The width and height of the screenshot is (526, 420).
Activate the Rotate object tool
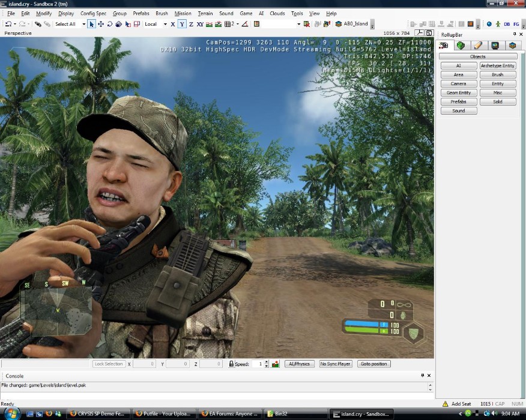[x=109, y=24]
